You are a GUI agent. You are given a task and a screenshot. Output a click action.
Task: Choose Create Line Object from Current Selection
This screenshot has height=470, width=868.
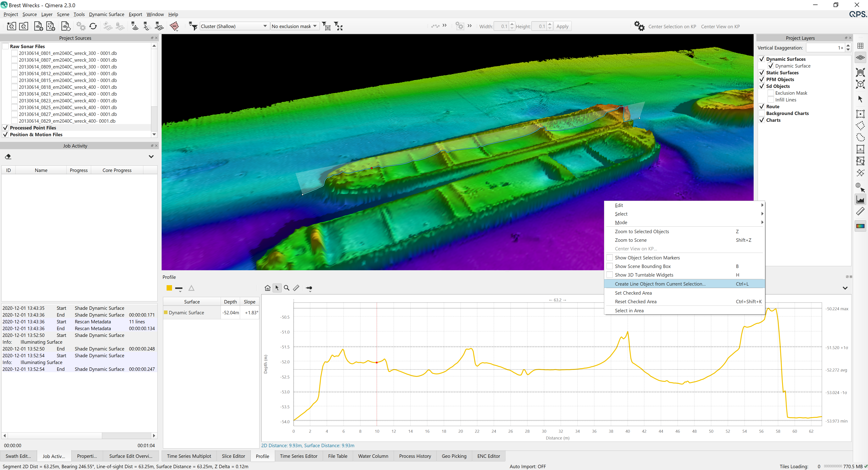click(x=660, y=284)
